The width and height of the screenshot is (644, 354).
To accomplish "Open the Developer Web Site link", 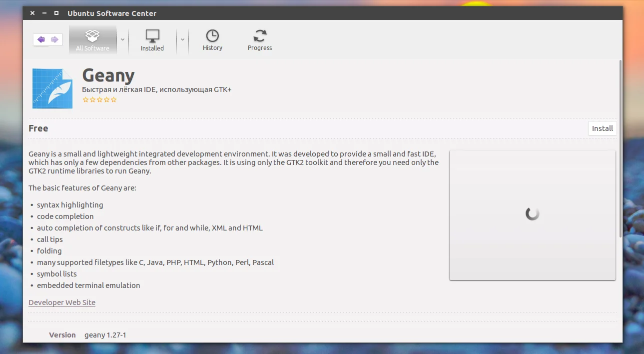I will pyautogui.click(x=62, y=302).
